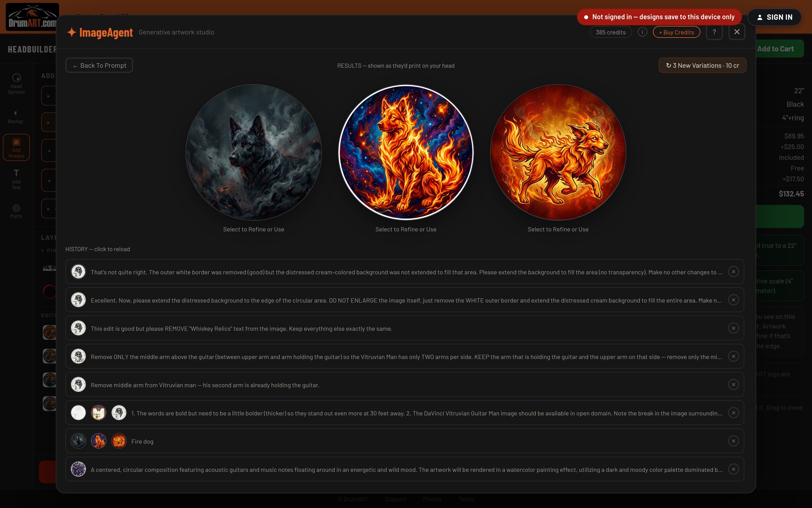Click first small thumbnail in Fire dog row
Viewport: 812px width, 508px height.
click(78, 441)
